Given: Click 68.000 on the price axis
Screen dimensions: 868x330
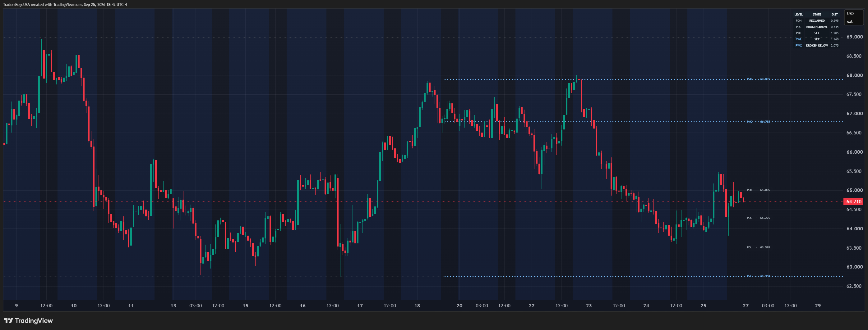Looking at the screenshot, I should 855,75.
